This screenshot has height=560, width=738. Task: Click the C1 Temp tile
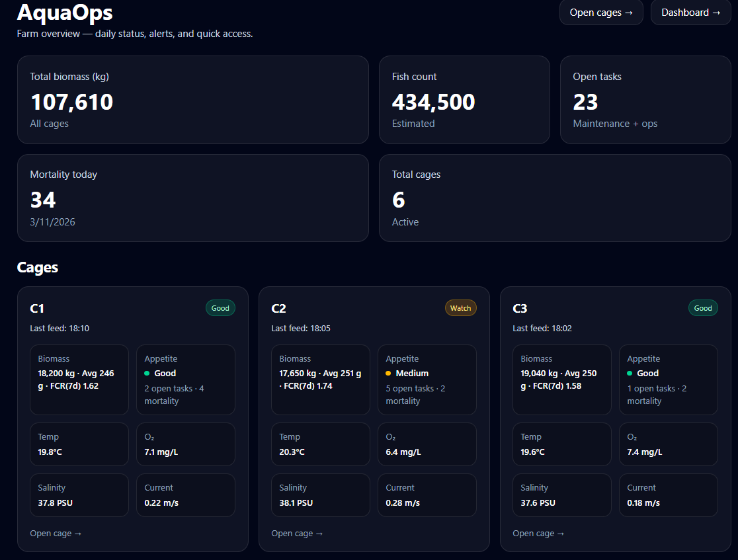tap(79, 444)
